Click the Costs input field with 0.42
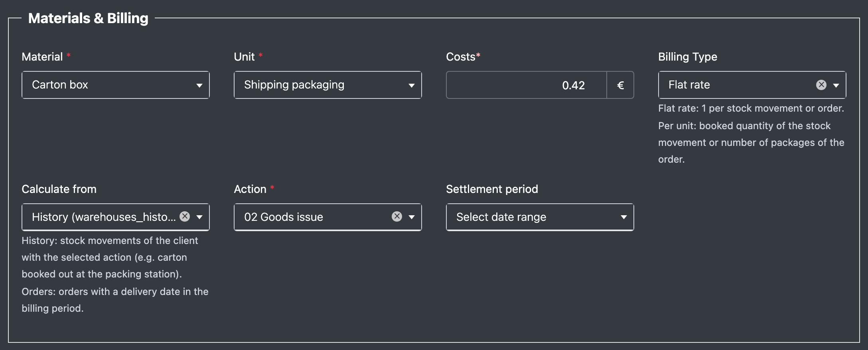This screenshot has height=350, width=868. (x=527, y=85)
